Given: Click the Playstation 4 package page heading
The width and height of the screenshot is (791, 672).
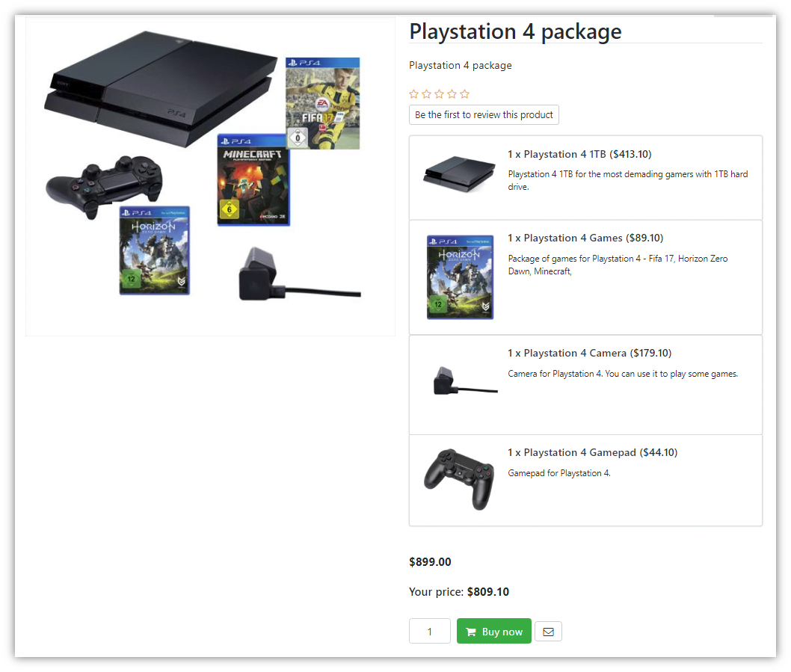Looking at the screenshot, I should pos(515,32).
